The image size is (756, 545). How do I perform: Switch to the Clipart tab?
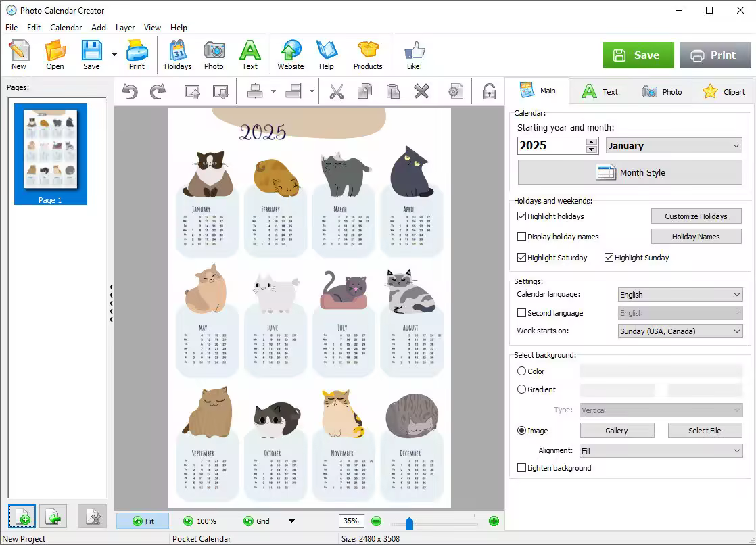click(724, 92)
